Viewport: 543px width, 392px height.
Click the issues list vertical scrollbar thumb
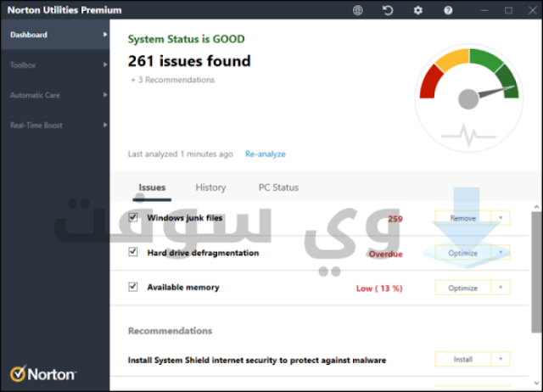(536, 272)
